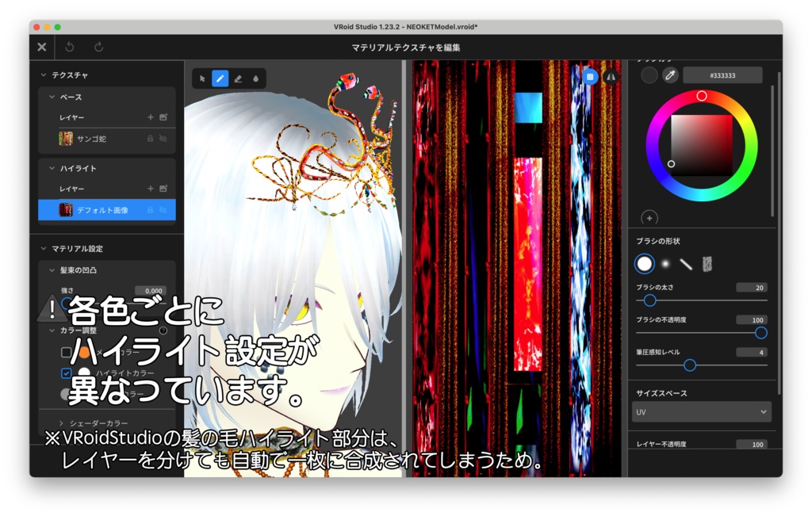Click the undo arrow icon
This screenshot has width=812, height=516.
click(70, 47)
